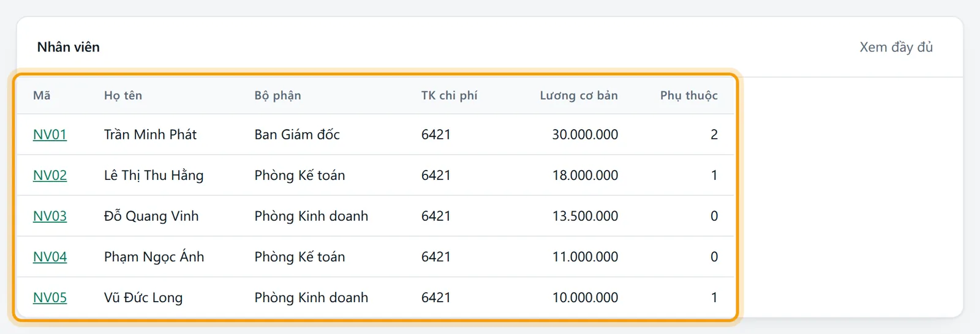Select the name Vũ Đức Long
Screen dimensions: 980x334
143,298
